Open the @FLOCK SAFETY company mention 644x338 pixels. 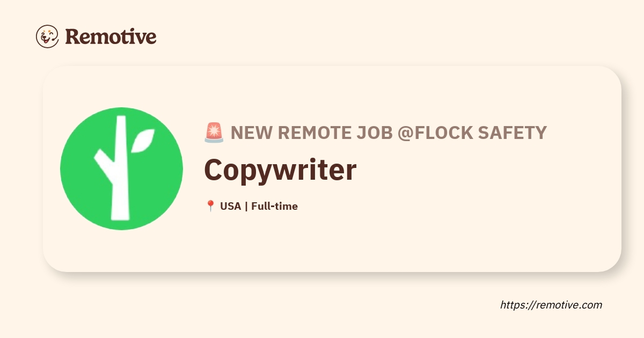[x=472, y=133]
